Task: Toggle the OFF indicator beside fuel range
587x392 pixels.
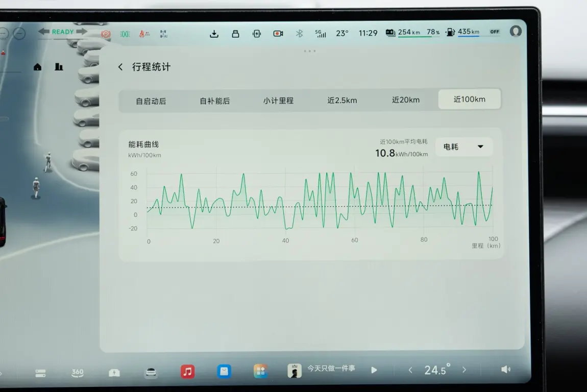Action: [494, 32]
